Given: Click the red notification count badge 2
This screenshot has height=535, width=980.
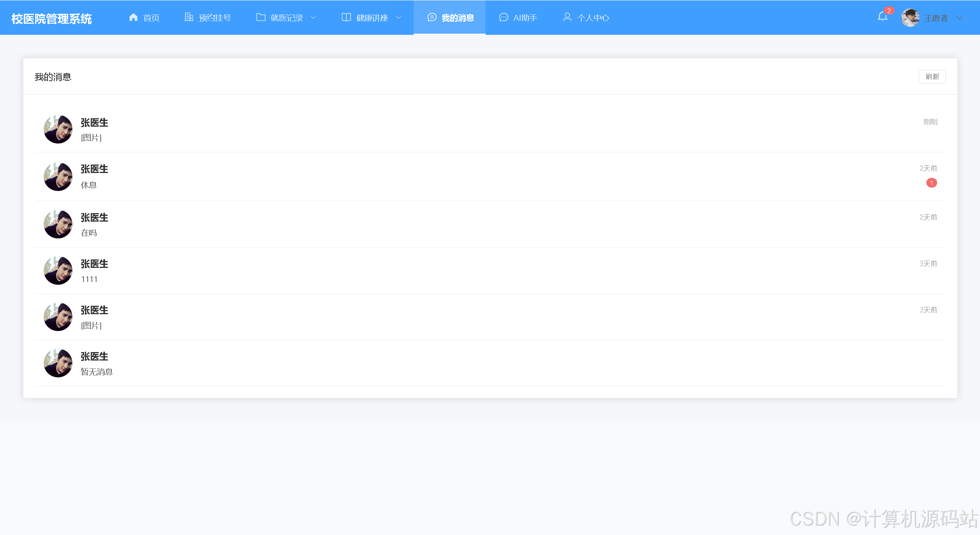Looking at the screenshot, I should point(889,11).
